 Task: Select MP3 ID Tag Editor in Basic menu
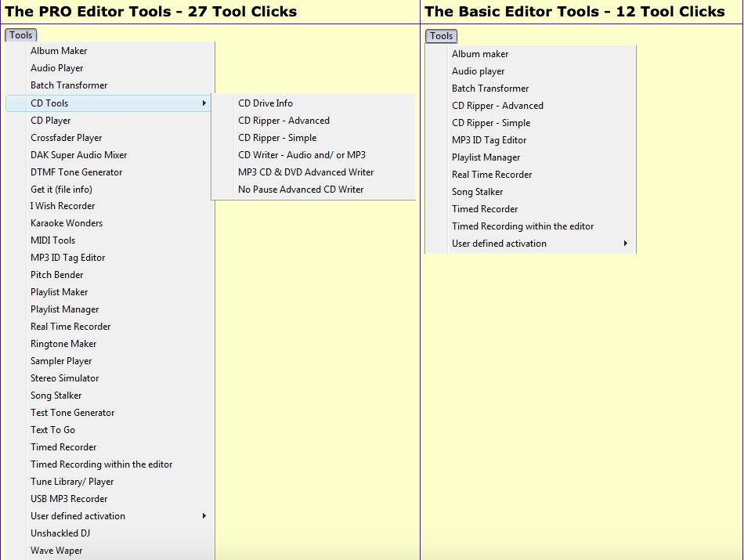click(x=489, y=140)
